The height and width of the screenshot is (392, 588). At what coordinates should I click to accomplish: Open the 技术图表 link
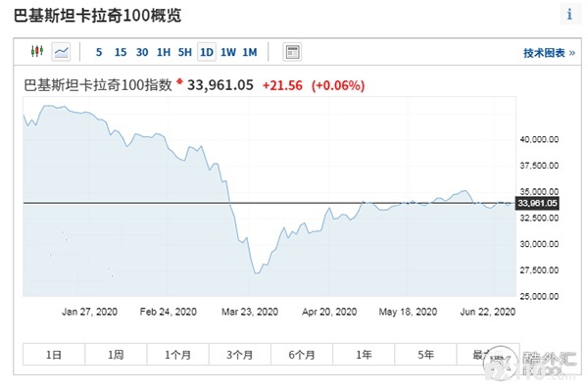click(x=549, y=53)
